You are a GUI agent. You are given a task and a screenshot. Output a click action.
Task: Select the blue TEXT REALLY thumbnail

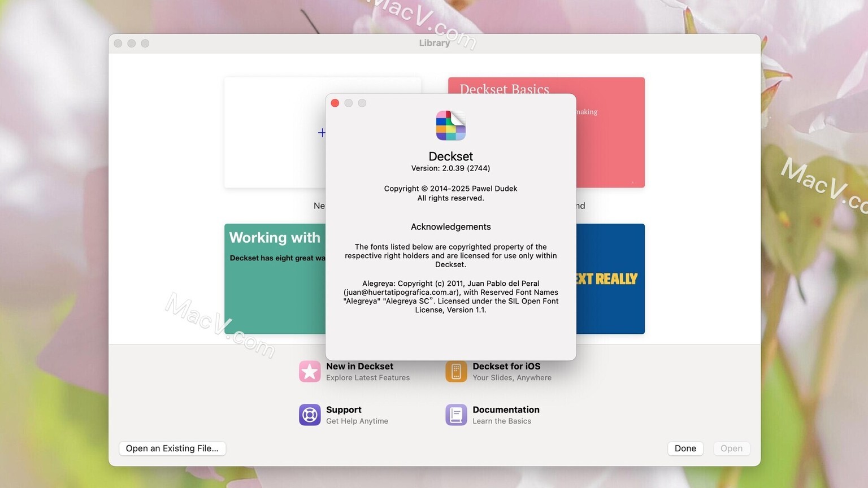tap(610, 279)
